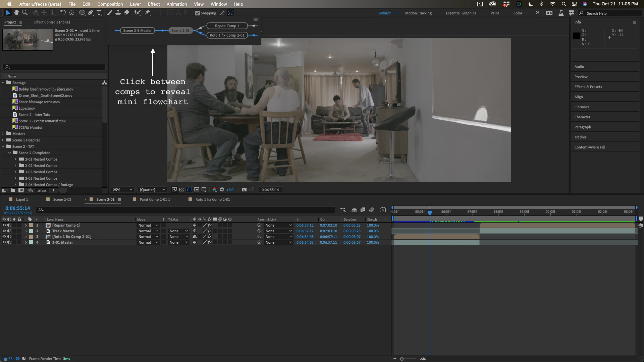Open the Quarter resolution dropdown

pyautogui.click(x=153, y=190)
